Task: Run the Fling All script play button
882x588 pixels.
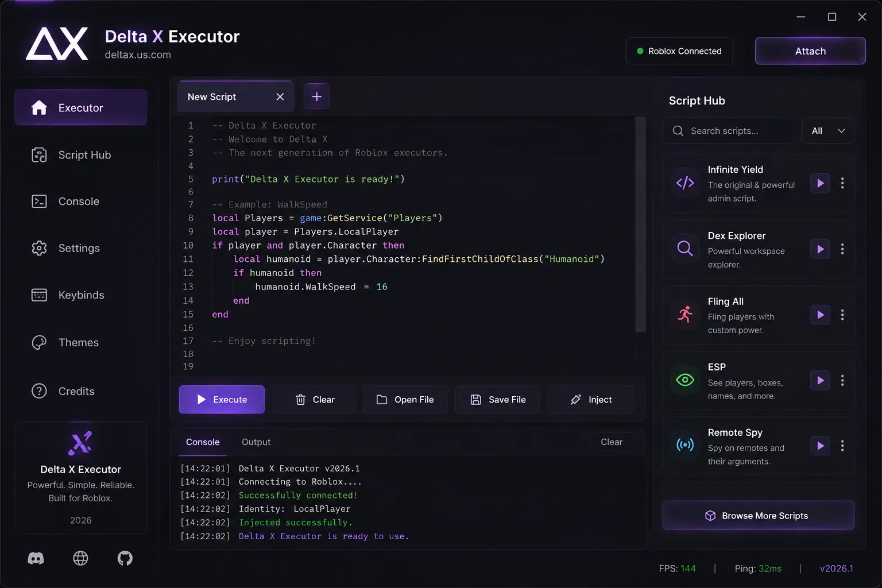Action: [820, 315]
